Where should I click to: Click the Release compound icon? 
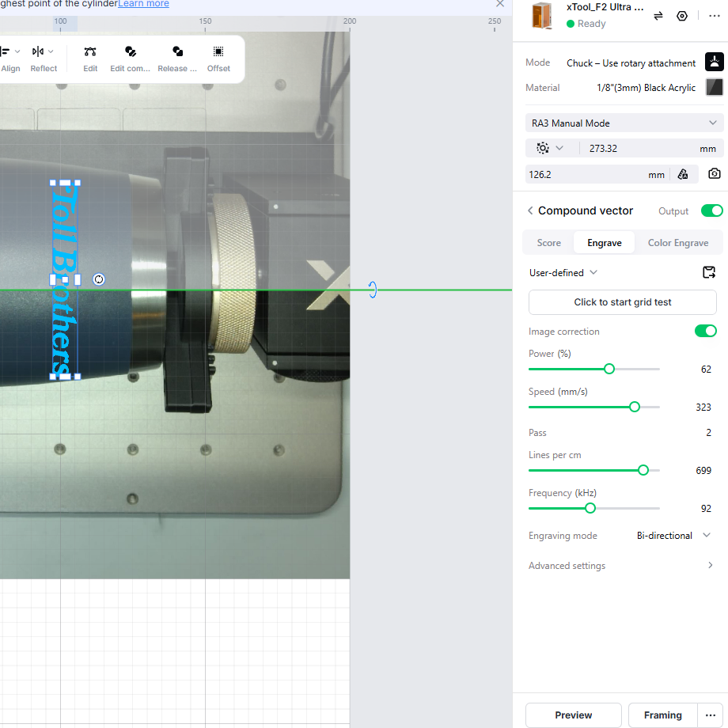[x=177, y=51]
